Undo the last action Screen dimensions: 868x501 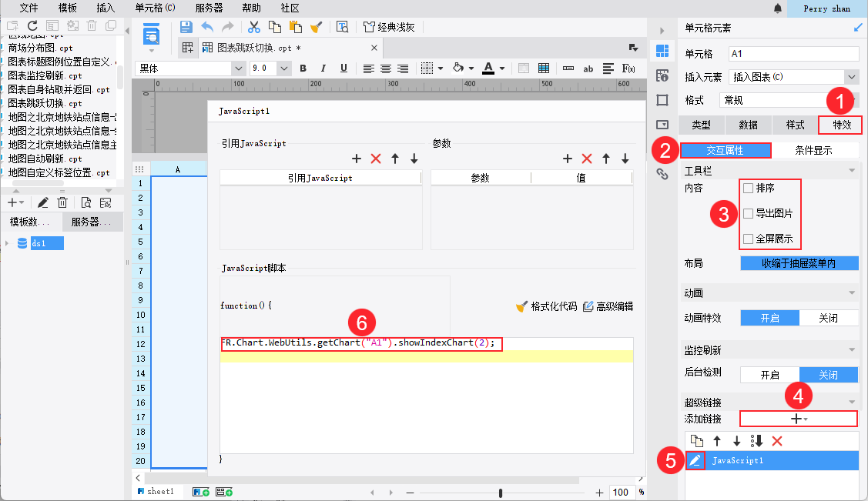[207, 27]
